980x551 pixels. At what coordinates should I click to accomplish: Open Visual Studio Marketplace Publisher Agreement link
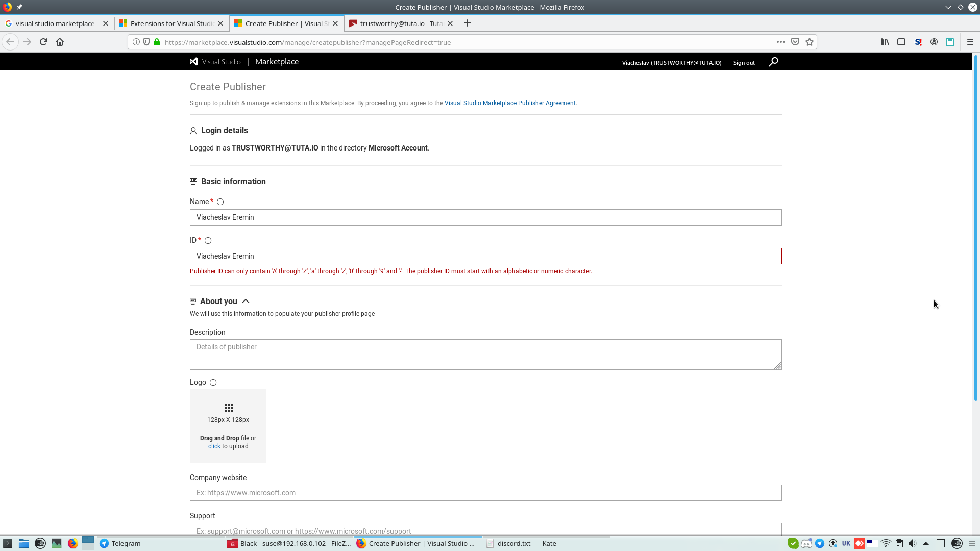(x=509, y=103)
